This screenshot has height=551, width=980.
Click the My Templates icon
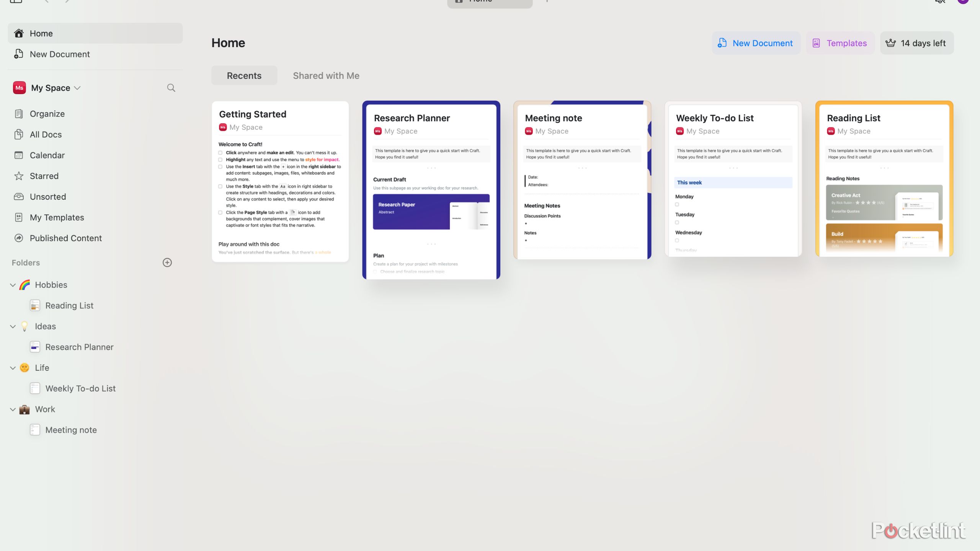tap(19, 217)
